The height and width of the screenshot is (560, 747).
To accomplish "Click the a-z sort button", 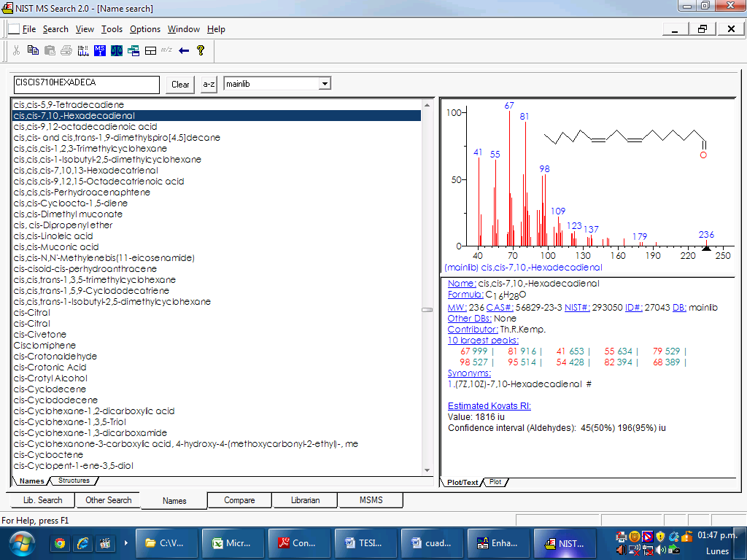I will coord(209,85).
